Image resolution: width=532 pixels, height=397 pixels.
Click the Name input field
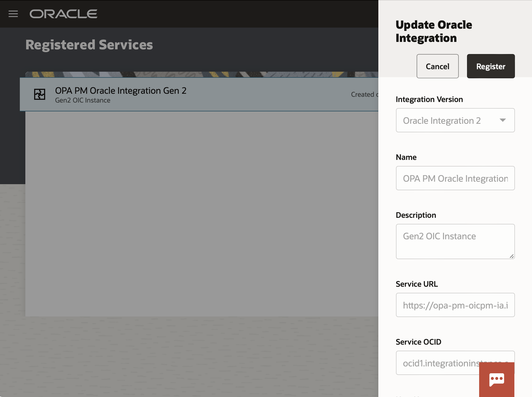[x=455, y=178]
